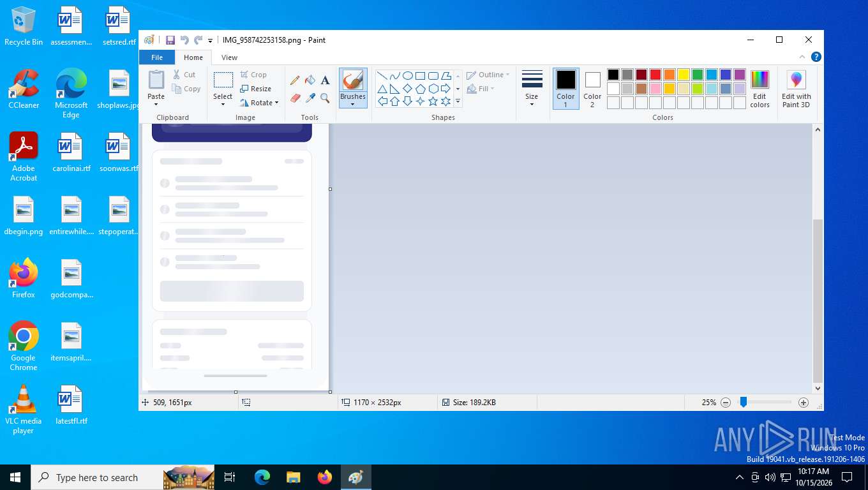The image size is (868, 490).
Task: Expand the Paste dropdown arrow
Action: pyautogui.click(x=156, y=105)
